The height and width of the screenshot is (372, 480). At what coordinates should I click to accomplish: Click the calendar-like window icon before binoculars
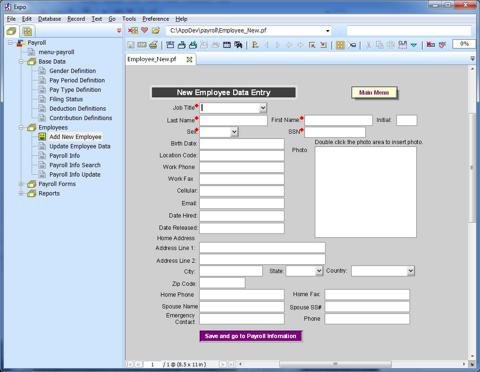(227, 44)
